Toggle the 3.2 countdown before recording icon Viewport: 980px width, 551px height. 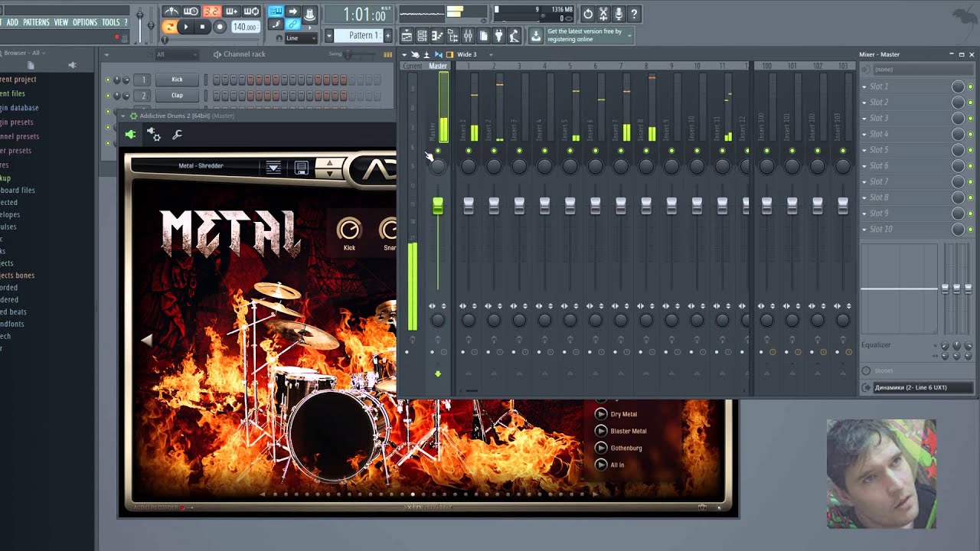[x=211, y=11]
